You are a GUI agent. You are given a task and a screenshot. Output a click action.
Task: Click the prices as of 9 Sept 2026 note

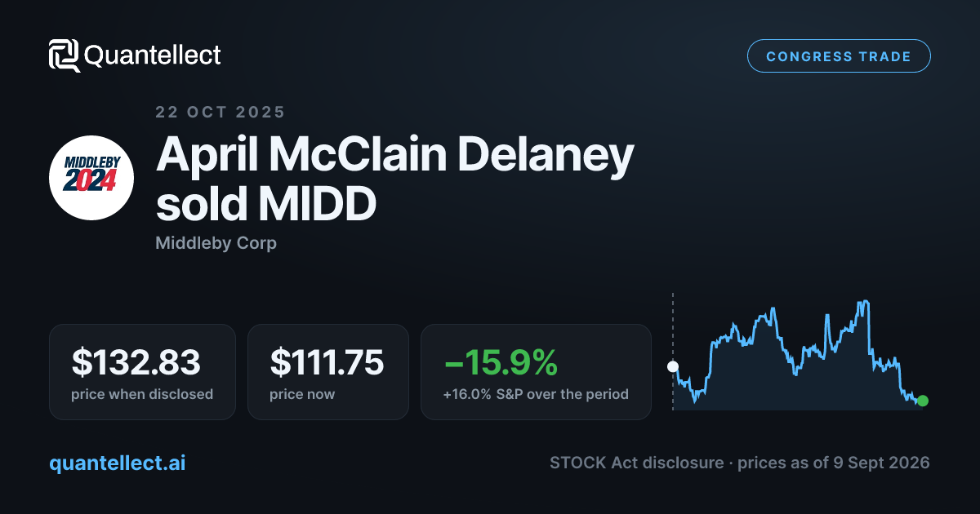pyautogui.click(x=834, y=463)
